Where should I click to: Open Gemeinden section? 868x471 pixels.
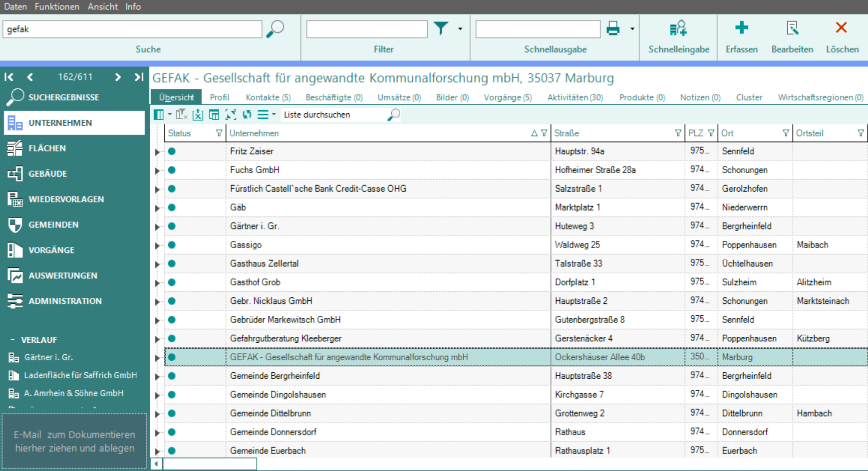[74, 225]
